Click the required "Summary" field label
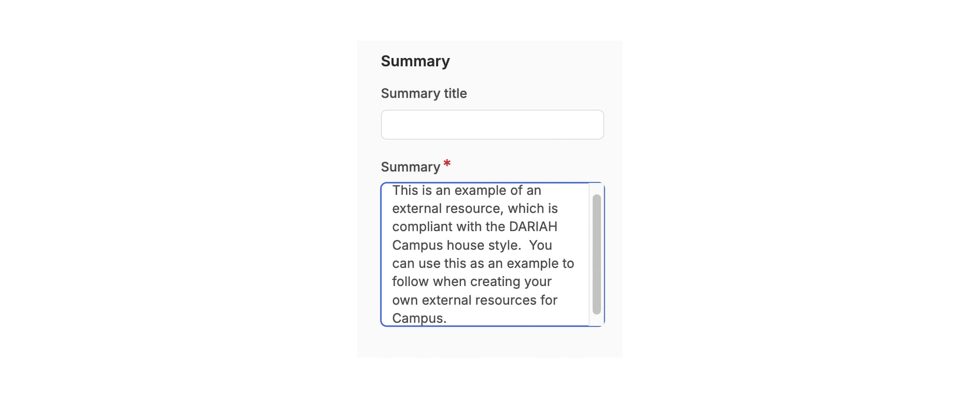Image resolution: width=980 pixels, height=399 pixels. point(410,167)
